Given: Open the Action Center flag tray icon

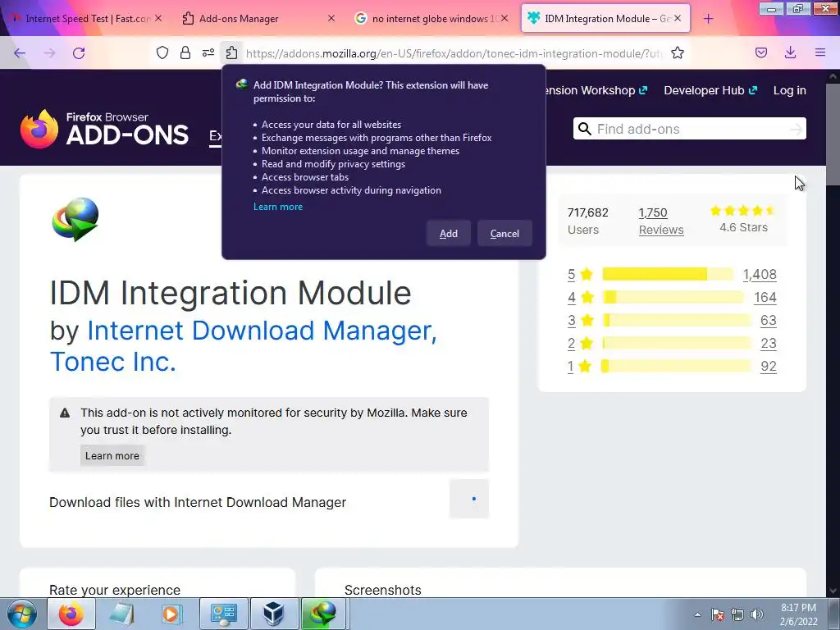Looking at the screenshot, I should pyautogui.click(x=718, y=614).
